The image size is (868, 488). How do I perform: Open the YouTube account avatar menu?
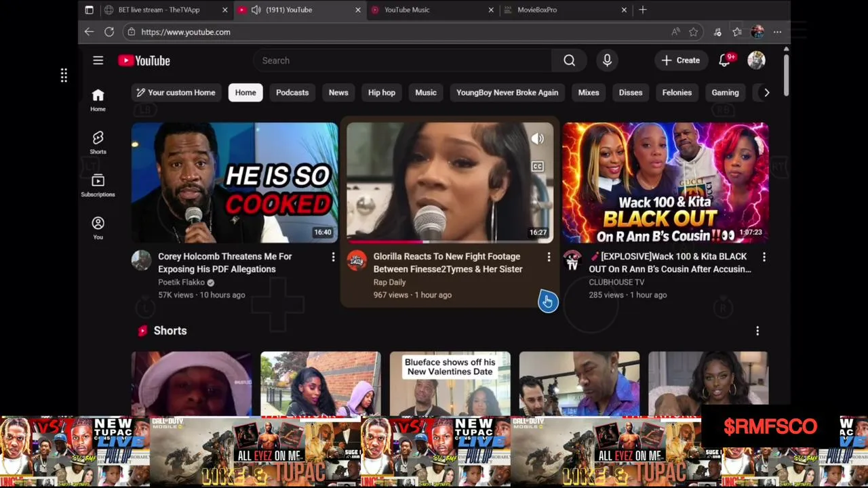(x=756, y=60)
